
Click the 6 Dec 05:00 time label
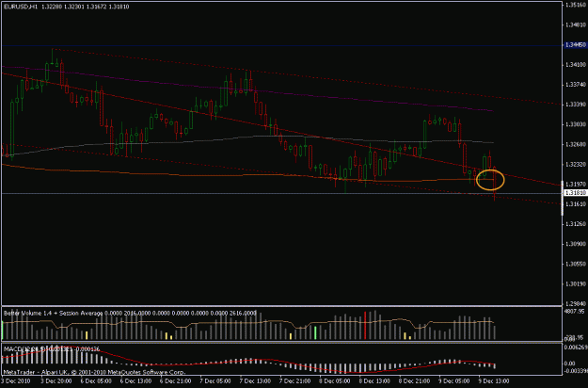(x=96, y=381)
